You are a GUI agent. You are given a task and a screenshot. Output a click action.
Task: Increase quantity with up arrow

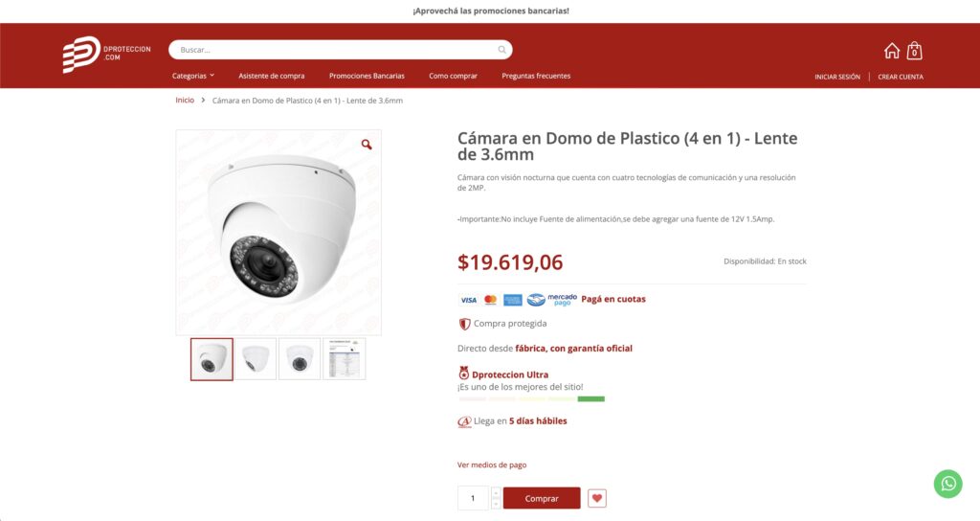pos(496,492)
